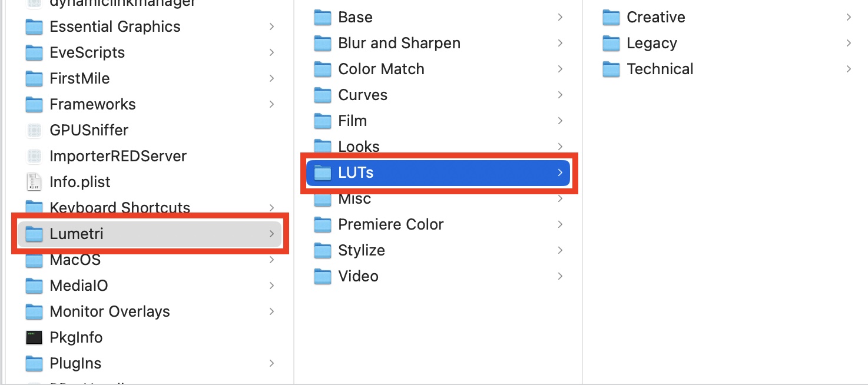
Task: Click the chevron beside Color Match
Action: pos(560,69)
